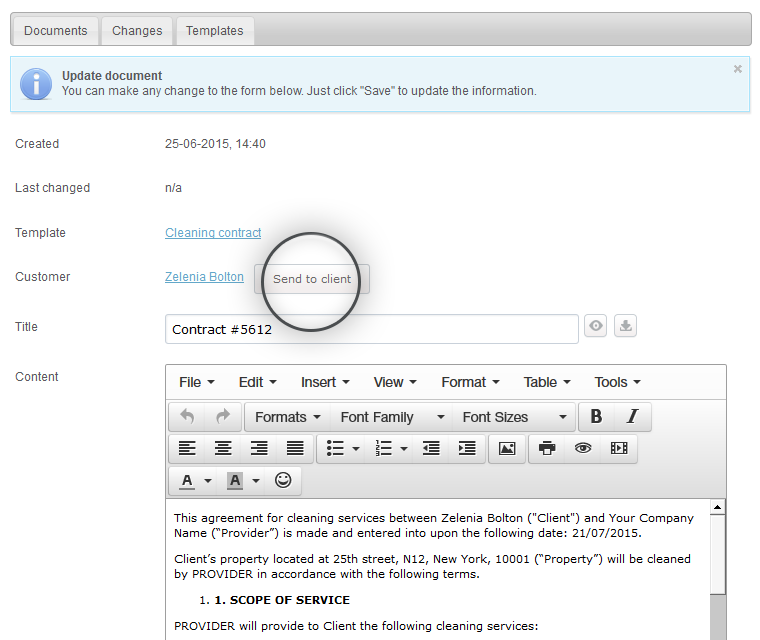Image resolution: width=760 pixels, height=640 pixels.
Task: Open the Format menu
Action: (470, 383)
